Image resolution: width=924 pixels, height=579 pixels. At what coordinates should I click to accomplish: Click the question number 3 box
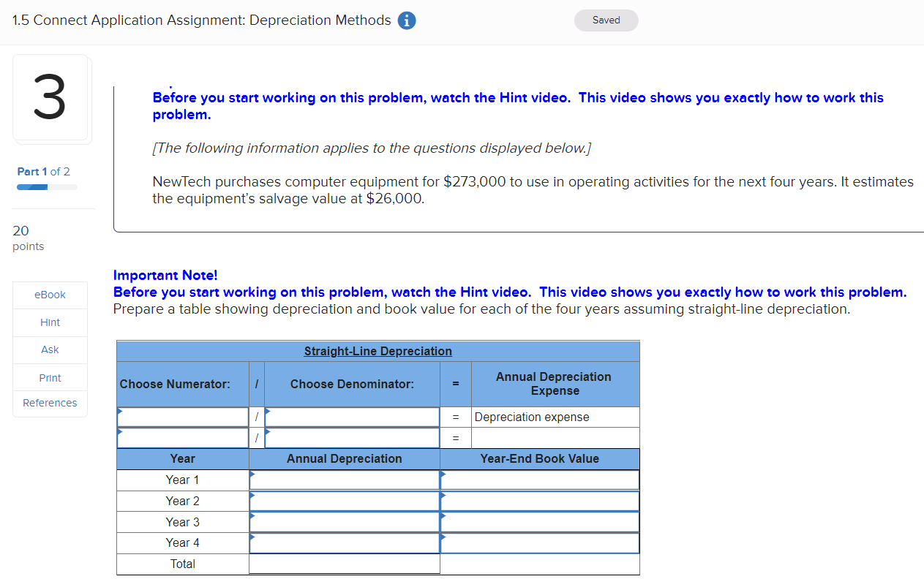tap(51, 98)
